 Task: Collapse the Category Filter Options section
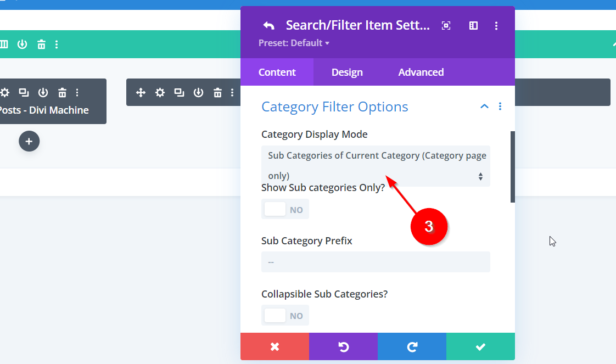point(484,107)
